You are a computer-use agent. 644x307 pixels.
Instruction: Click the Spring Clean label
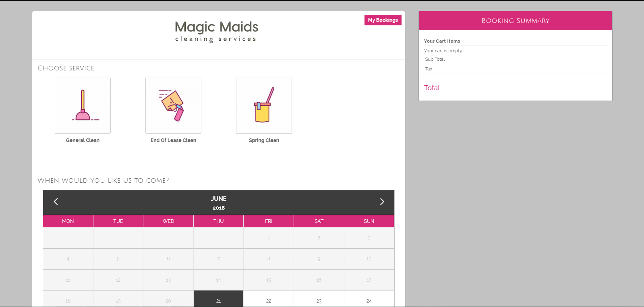point(264,140)
